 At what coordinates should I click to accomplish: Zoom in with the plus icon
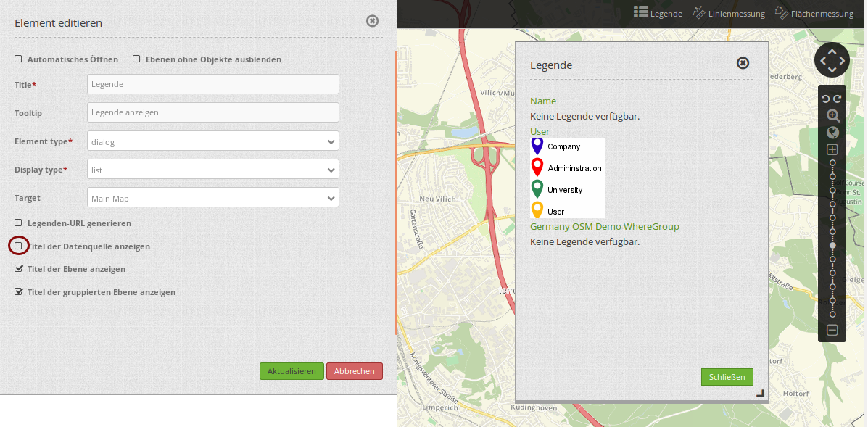pos(832,150)
